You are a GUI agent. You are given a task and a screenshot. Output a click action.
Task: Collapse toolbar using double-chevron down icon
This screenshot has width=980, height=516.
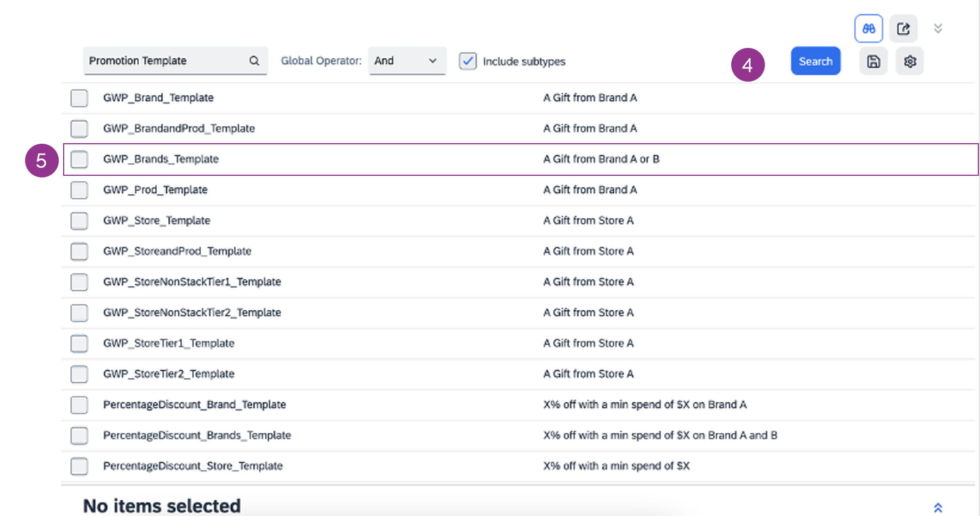coord(938,29)
